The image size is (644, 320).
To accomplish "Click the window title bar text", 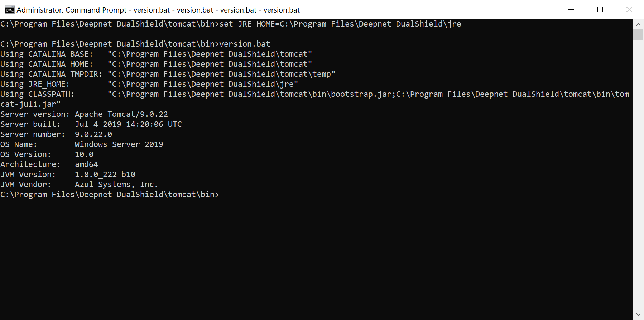I will (158, 10).
